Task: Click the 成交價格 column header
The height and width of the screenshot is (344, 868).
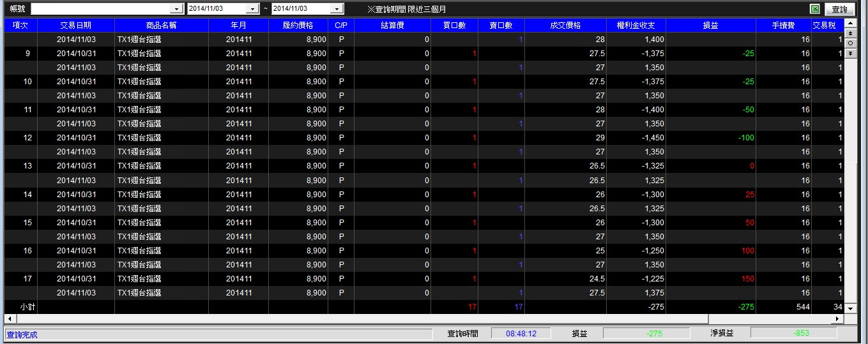Action: [x=565, y=26]
